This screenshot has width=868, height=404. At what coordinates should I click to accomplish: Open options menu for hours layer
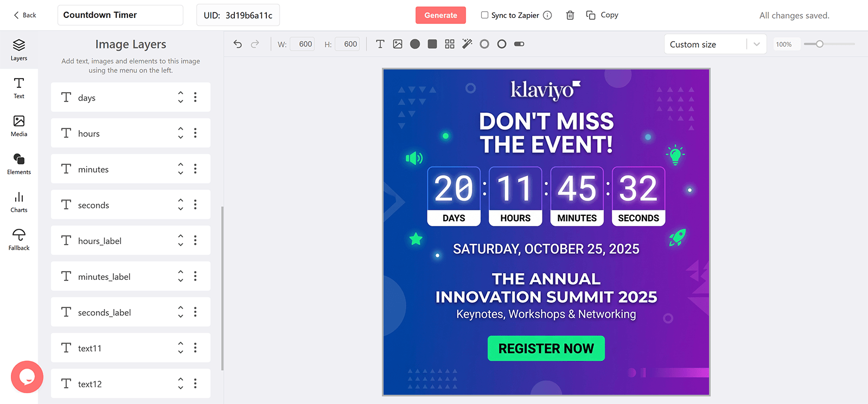(x=195, y=133)
